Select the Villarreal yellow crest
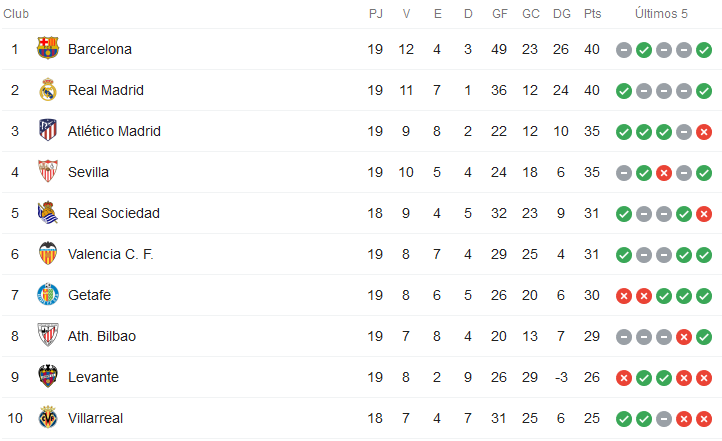This screenshot has height=441, width=722. tap(48, 417)
